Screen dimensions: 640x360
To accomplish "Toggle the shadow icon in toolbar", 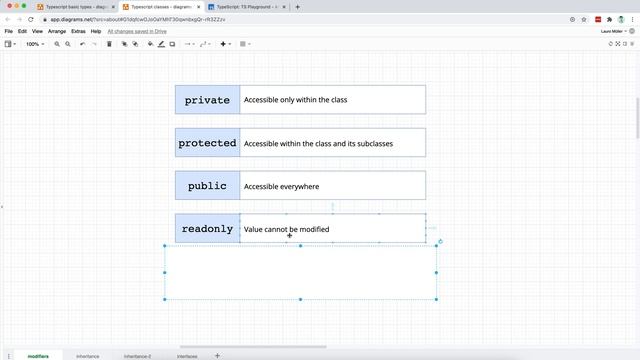I will pyautogui.click(x=172, y=44).
